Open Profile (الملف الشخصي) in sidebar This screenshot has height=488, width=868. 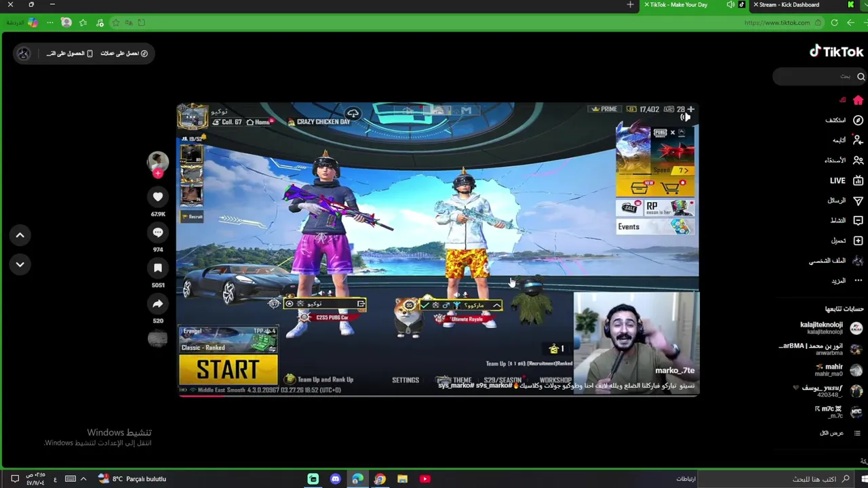tap(836, 260)
